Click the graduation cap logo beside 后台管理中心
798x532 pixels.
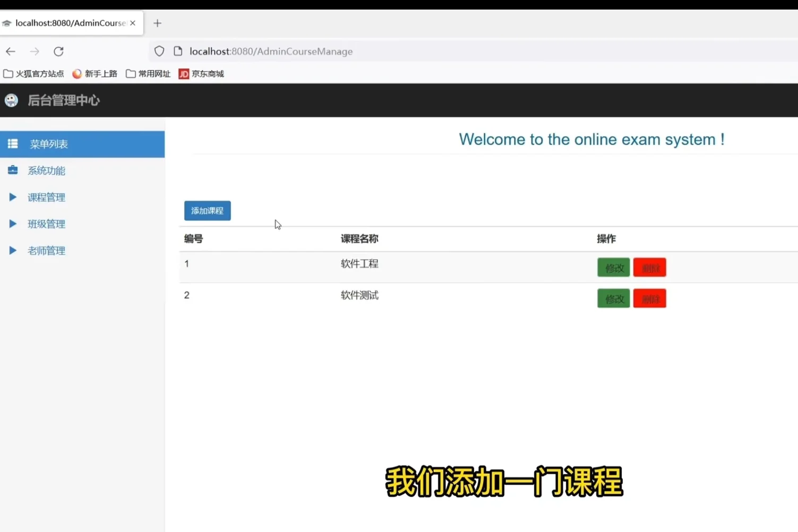pos(11,100)
